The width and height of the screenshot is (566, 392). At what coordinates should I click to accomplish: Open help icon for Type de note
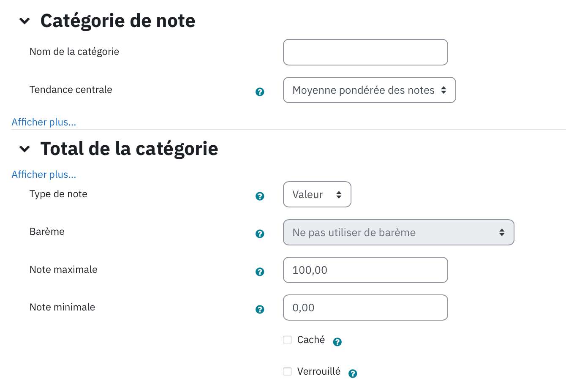(260, 196)
